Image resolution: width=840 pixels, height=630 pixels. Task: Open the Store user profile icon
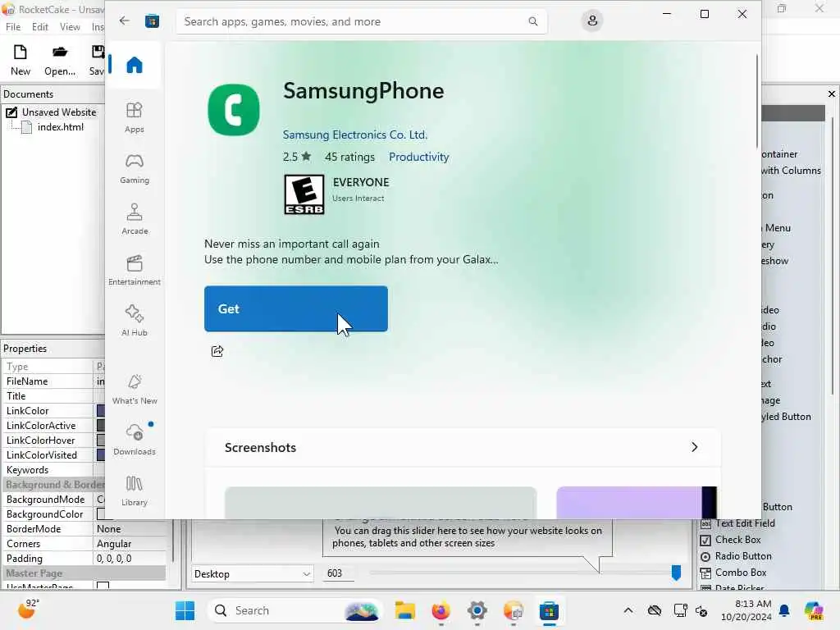click(x=592, y=21)
